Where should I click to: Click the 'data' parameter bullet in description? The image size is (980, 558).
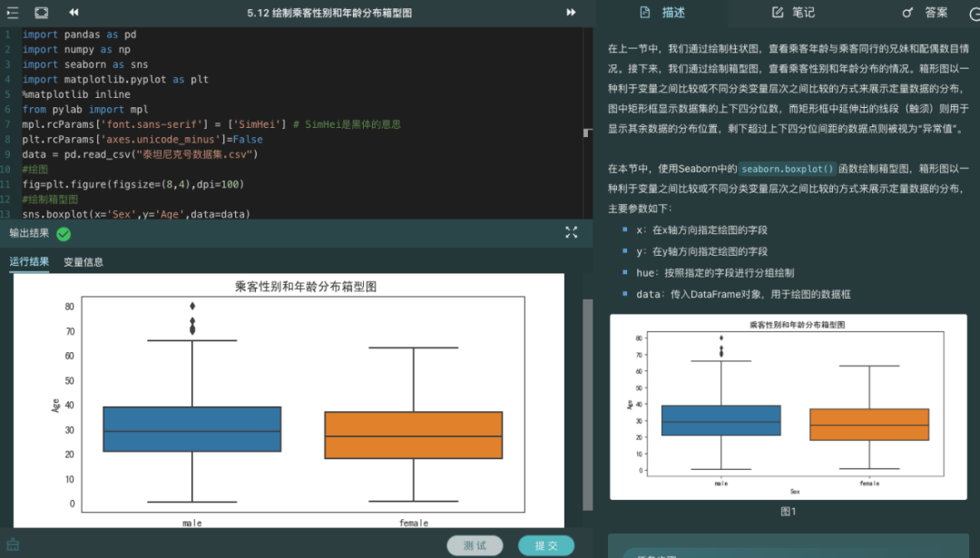743,294
